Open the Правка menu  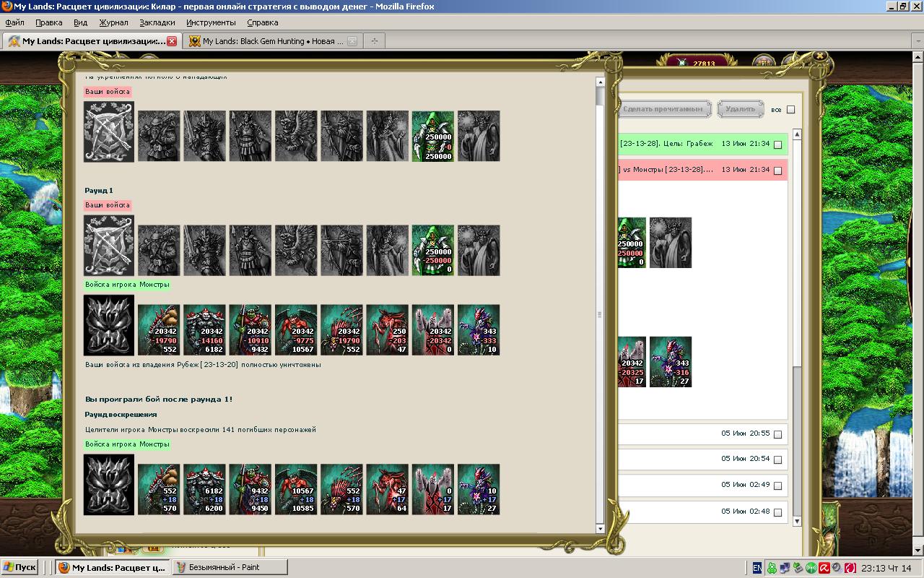(x=48, y=22)
